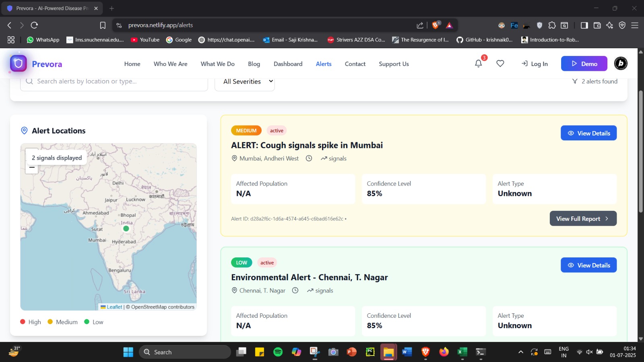Go back to the previous page
Viewport: 644px width, 362px height.
pyautogui.click(x=10, y=25)
